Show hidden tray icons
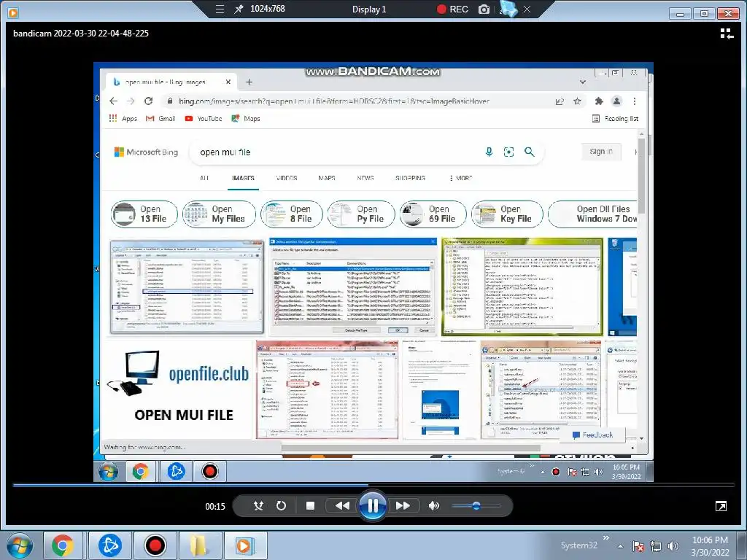 click(x=620, y=547)
